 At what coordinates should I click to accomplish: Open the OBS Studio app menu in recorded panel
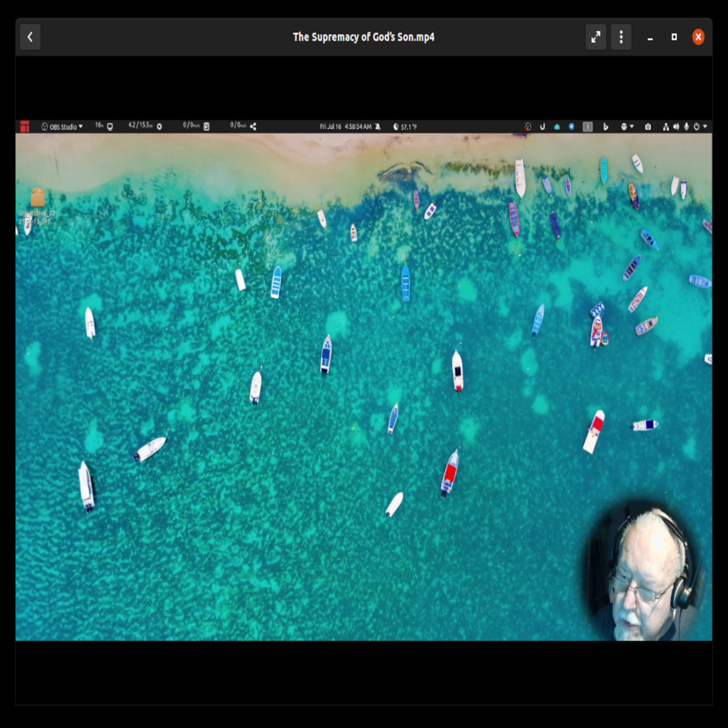click(62, 127)
